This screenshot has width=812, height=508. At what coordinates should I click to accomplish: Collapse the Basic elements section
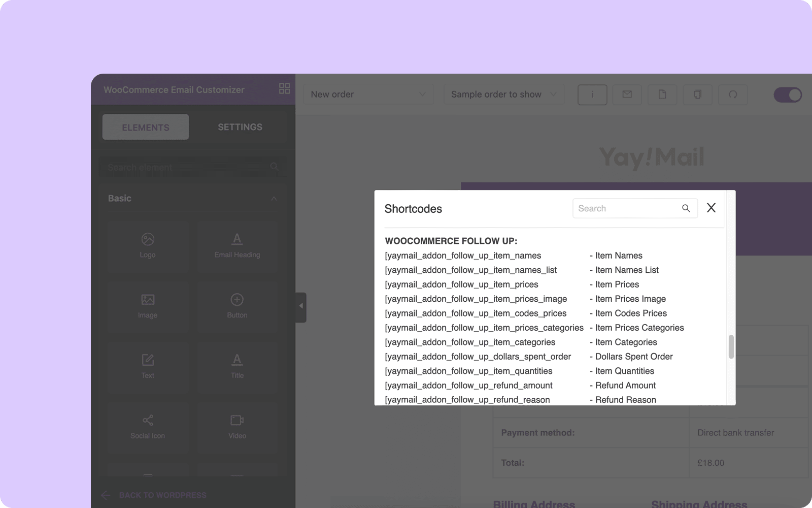(274, 199)
